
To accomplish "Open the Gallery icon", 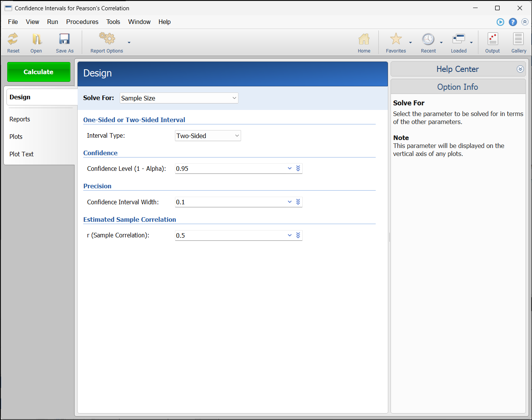I will pyautogui.click(x=518, y=39).
